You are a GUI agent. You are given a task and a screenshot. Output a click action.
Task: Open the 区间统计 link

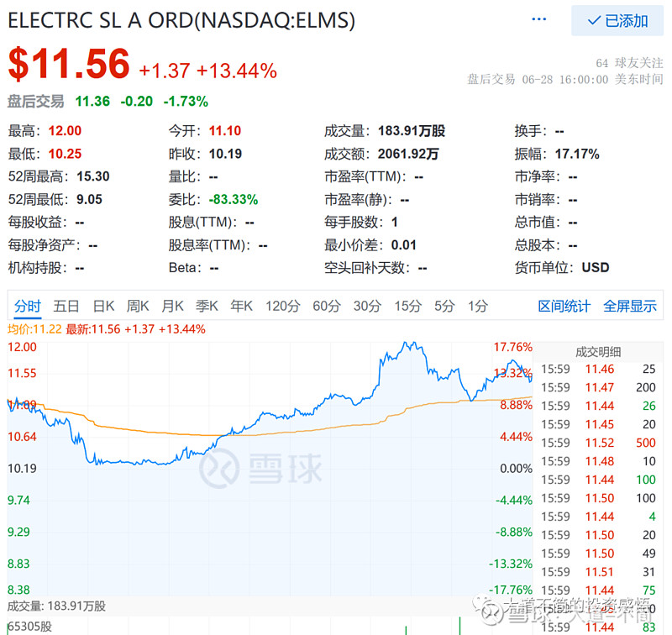click(564, 307)
